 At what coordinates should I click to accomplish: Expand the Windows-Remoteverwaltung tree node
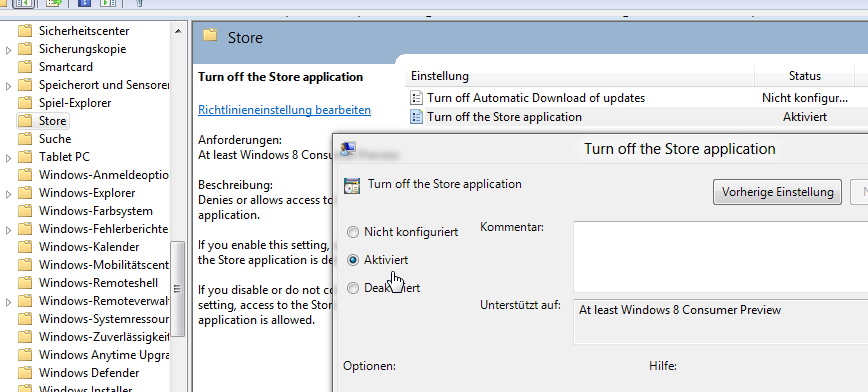(8, 302)
